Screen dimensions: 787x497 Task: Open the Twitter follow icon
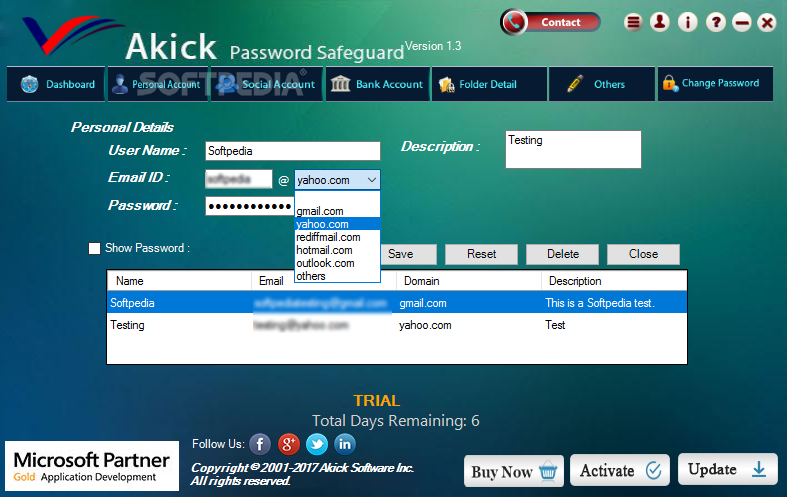[317, 444]
